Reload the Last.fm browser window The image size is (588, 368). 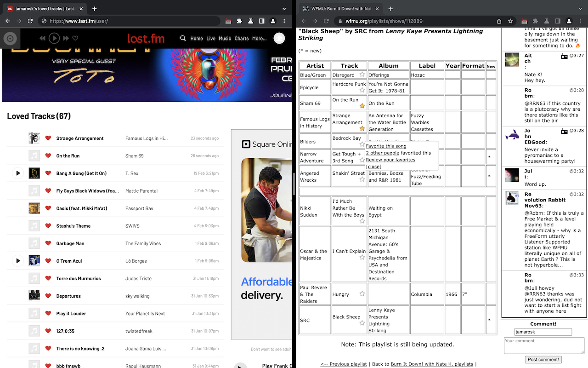pyautogui.click(x=30, y=21)
